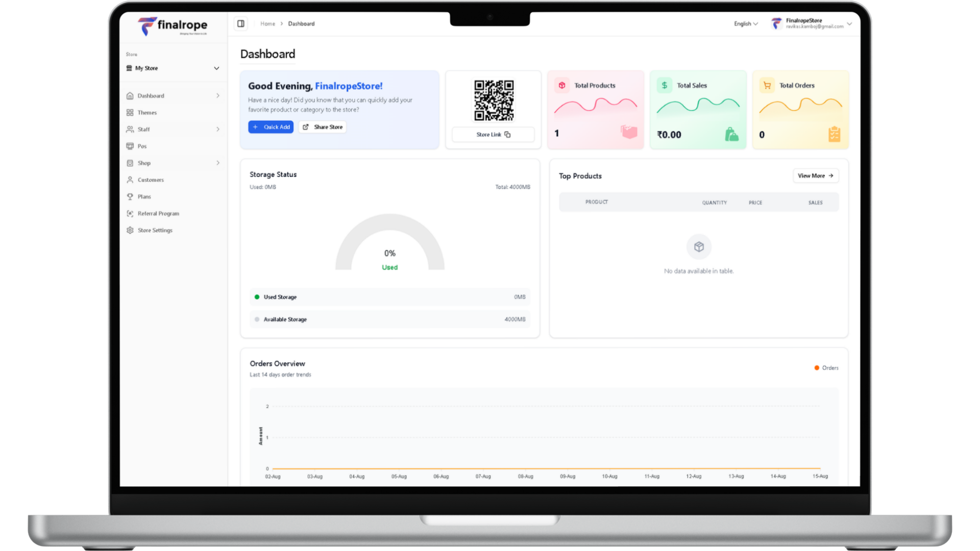Click the Total Orders cart icon
Screen dimensions: 980x551
click(x=767, y=85)
